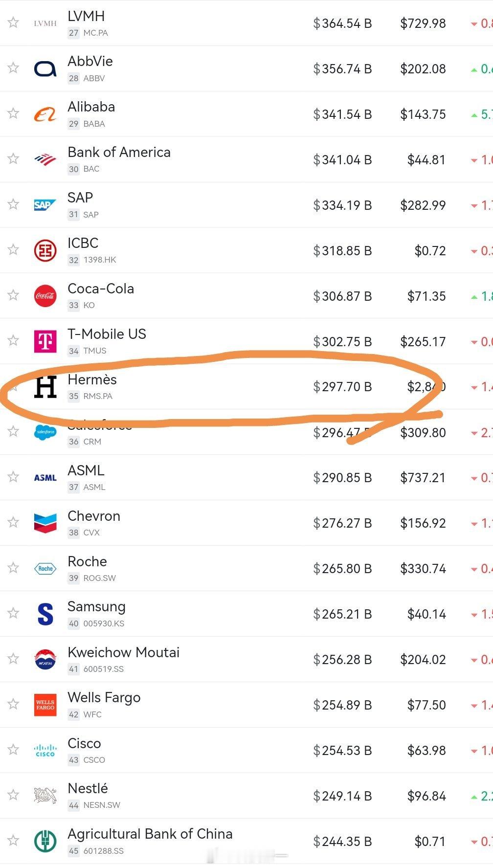Toggle favorite star for Wells Fargo
The width and height of the screenshot is (493, 868).
[x=13, y=704]
